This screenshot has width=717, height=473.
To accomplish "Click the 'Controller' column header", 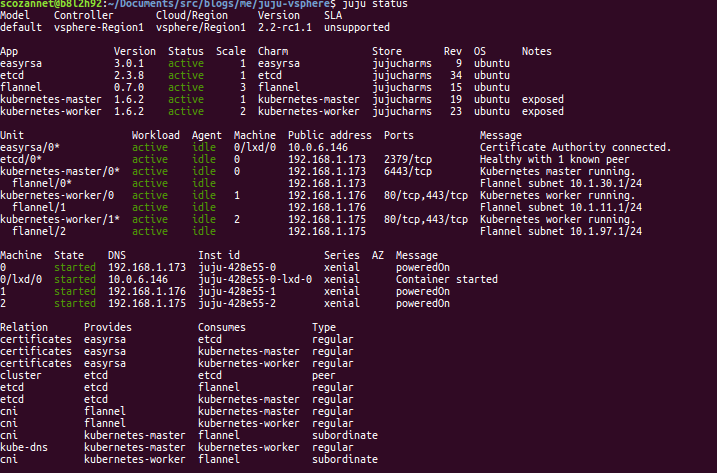I will [84, 17].
